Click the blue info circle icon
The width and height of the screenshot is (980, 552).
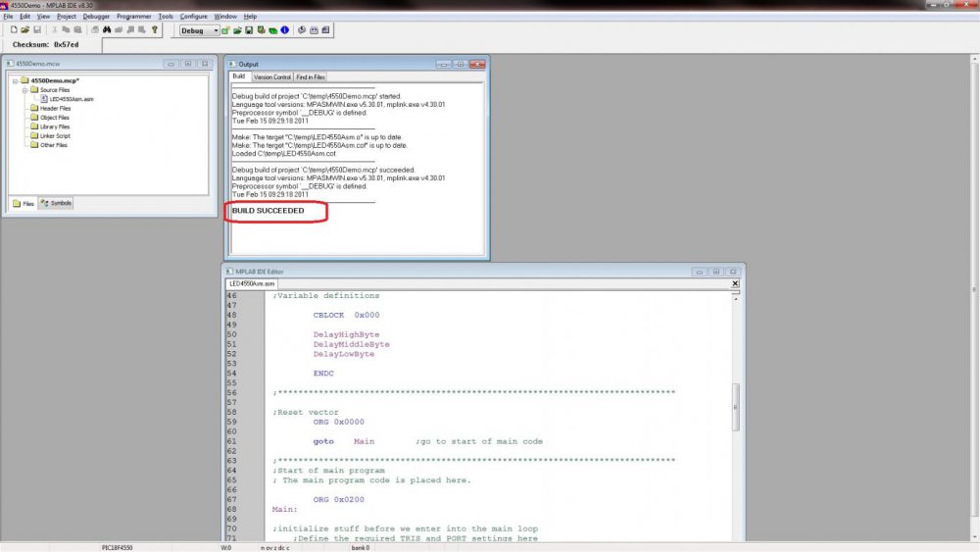click(x=285, y=30)
